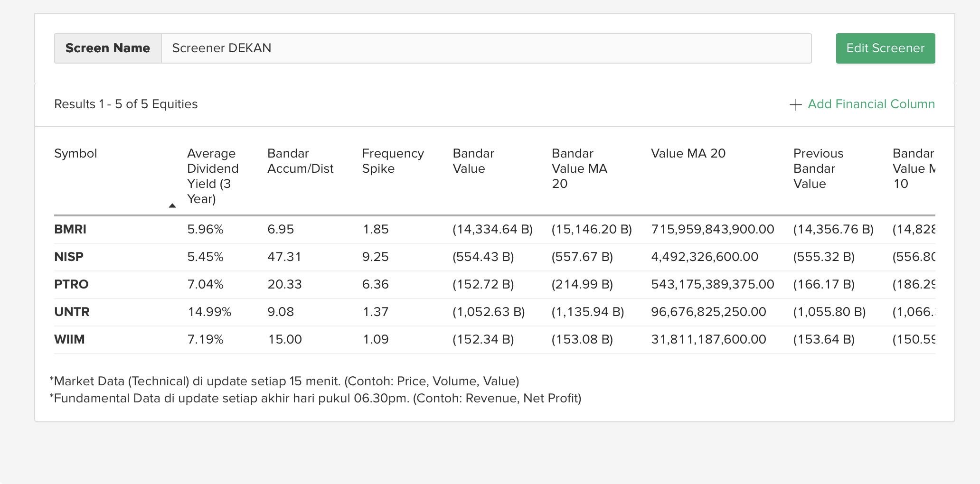Open the PTRO stock symbol

click(71, 285)
